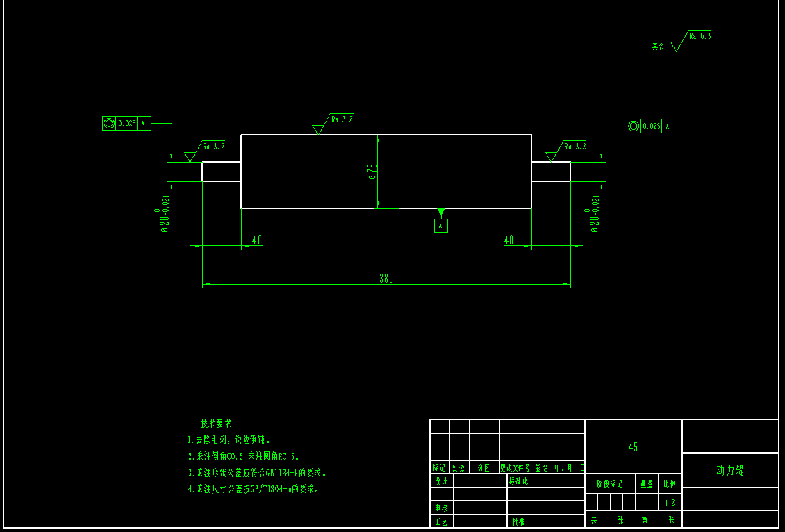Select note 3 about GB1184-k

click(258, 473)
